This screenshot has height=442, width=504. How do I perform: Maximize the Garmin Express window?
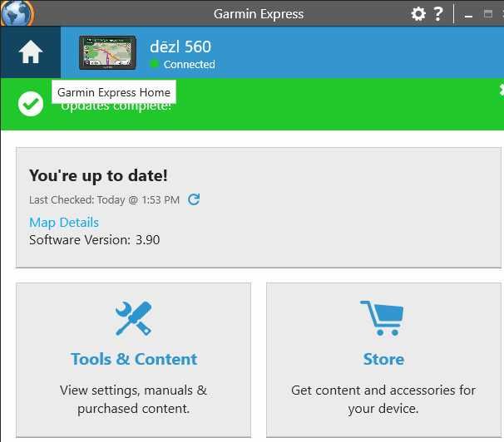pos(488,14)
